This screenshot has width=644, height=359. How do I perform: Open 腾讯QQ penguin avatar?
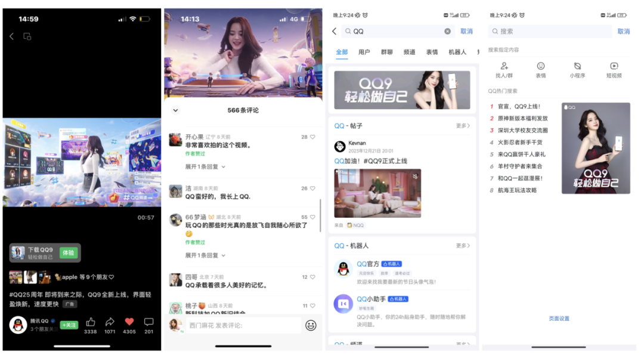click(x=18, y=325)
